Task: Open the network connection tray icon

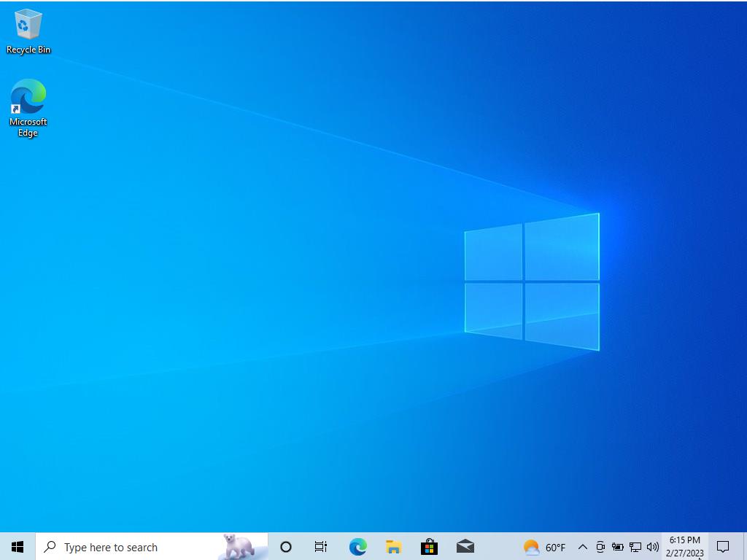Action: click(x=635, y=547)
